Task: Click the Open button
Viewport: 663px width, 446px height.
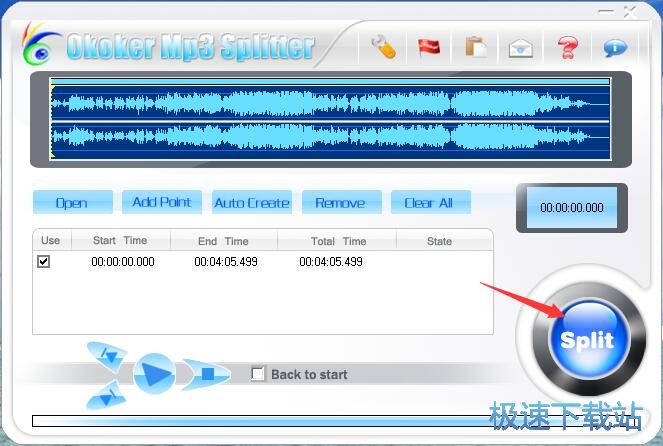Action: click(x=71, y=203)
